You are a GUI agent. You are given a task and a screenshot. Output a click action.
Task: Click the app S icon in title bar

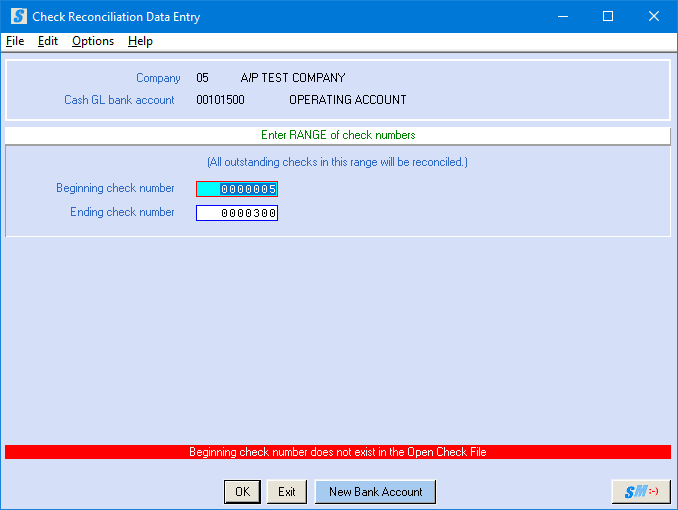pos(19,16)
